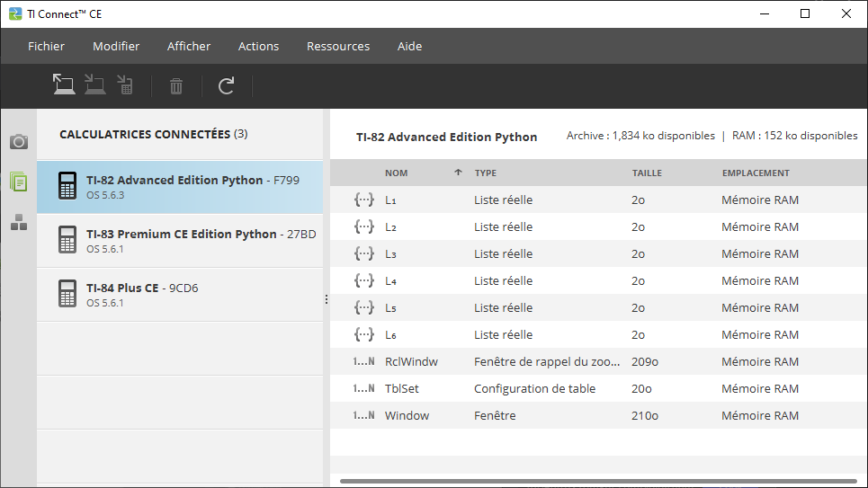Click the 1...N icon of TblSet
The height and width of the screenshot is (488, 868).
pyautogui.click(x=363, y=388)
